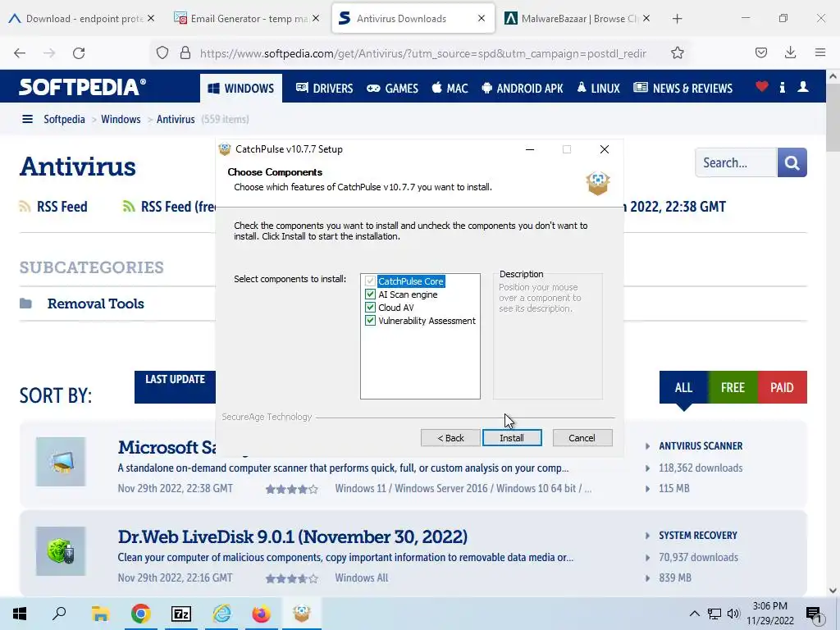This screenshot has width=840, height=630.
Task: Uncheck the AI Scan engine component
Action: [x=370, y=294]
